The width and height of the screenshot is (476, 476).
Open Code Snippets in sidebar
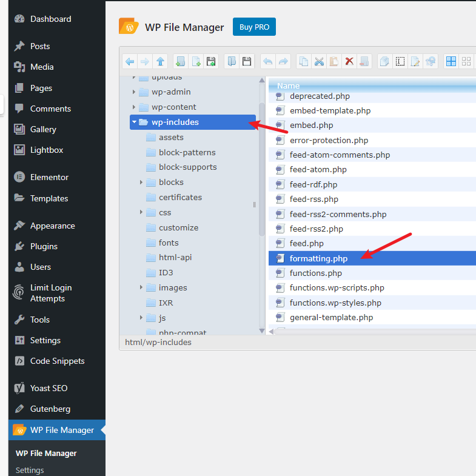tap(57, 361)
